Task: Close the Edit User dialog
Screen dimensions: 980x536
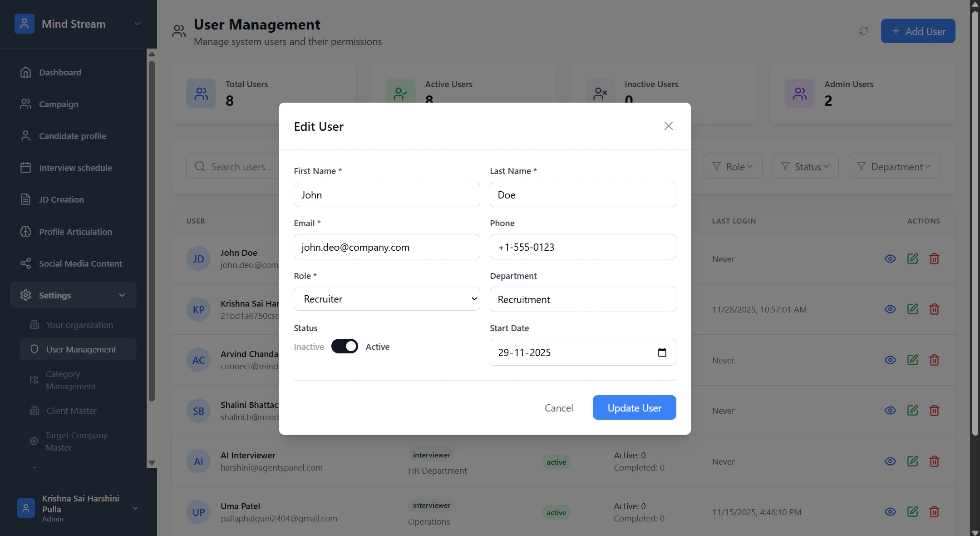Action: [x=668, y=126]
